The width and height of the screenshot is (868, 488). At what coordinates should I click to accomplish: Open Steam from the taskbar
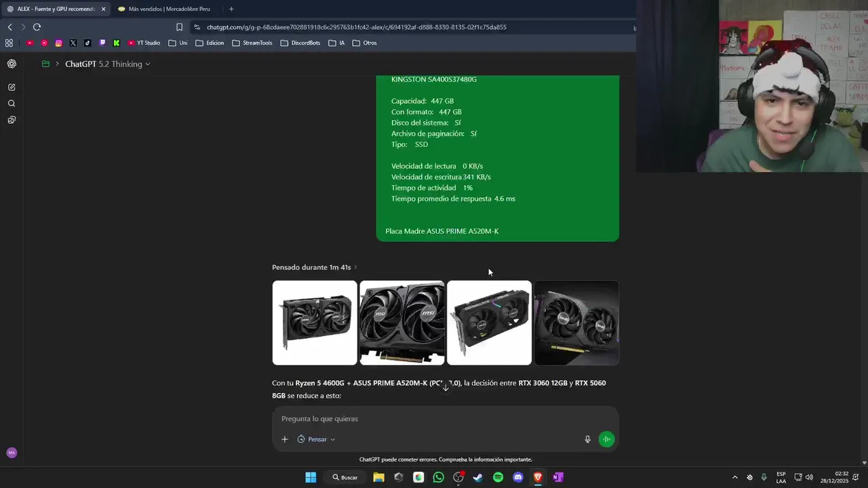[x=478, y=477]
